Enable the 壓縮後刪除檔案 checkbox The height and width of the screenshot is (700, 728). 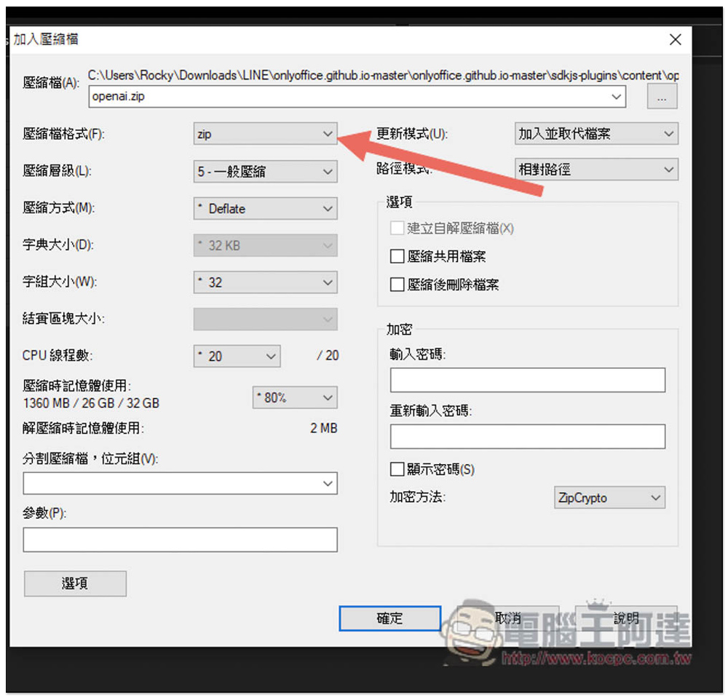[x=397, y=284]
